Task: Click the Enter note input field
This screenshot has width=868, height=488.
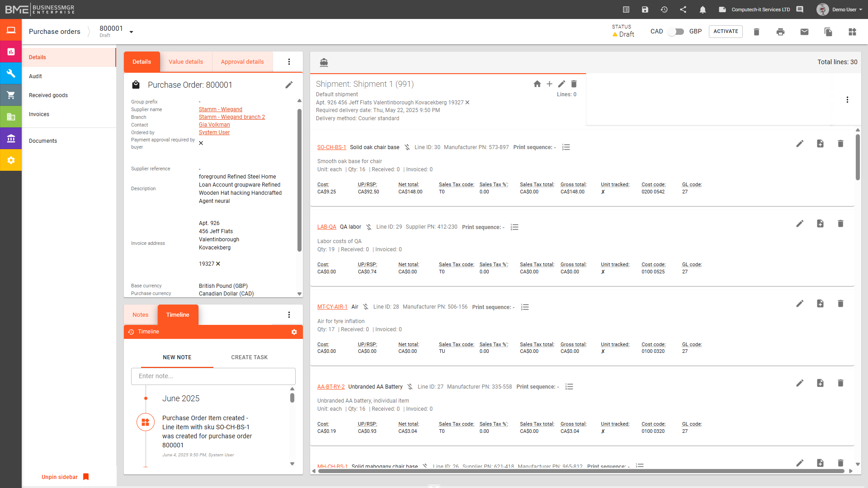Action: point(213,376)
